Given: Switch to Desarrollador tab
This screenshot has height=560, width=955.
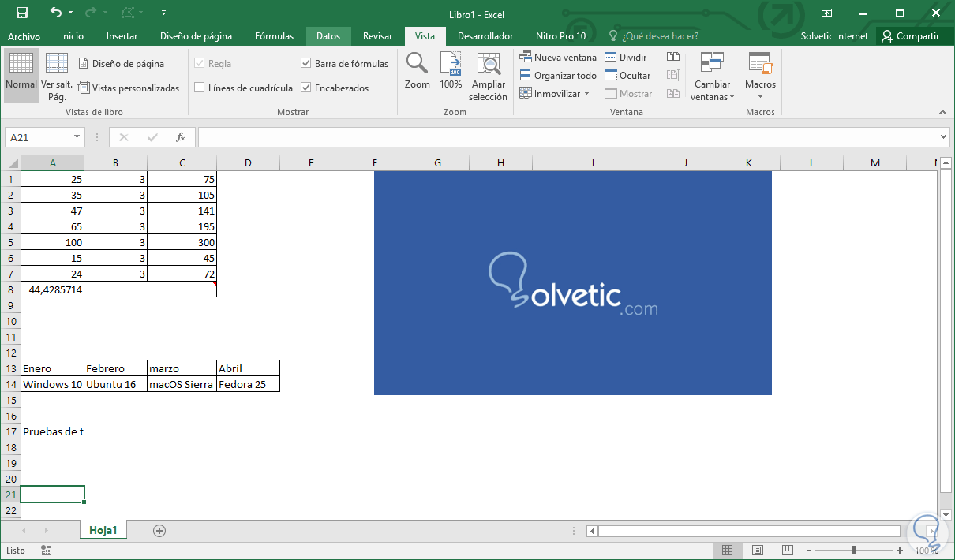Looking at the screenshot, I should click(x=485, y=36).
